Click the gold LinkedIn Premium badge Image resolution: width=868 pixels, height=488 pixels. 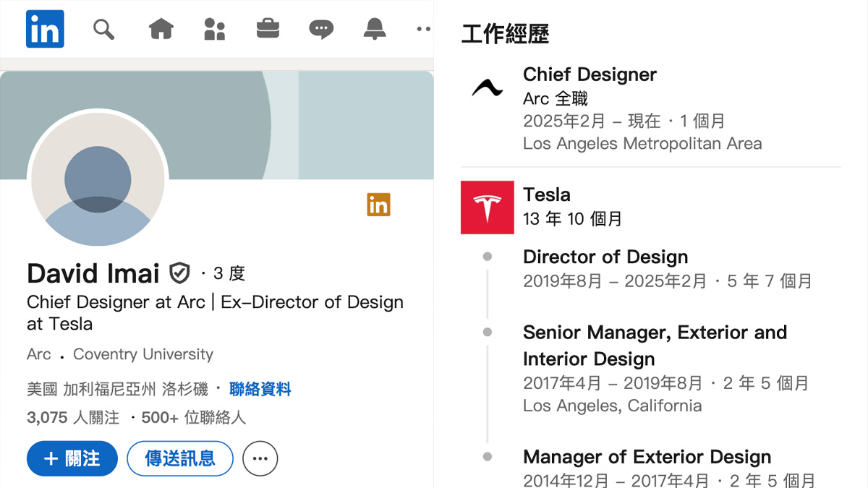coord(378,205)
